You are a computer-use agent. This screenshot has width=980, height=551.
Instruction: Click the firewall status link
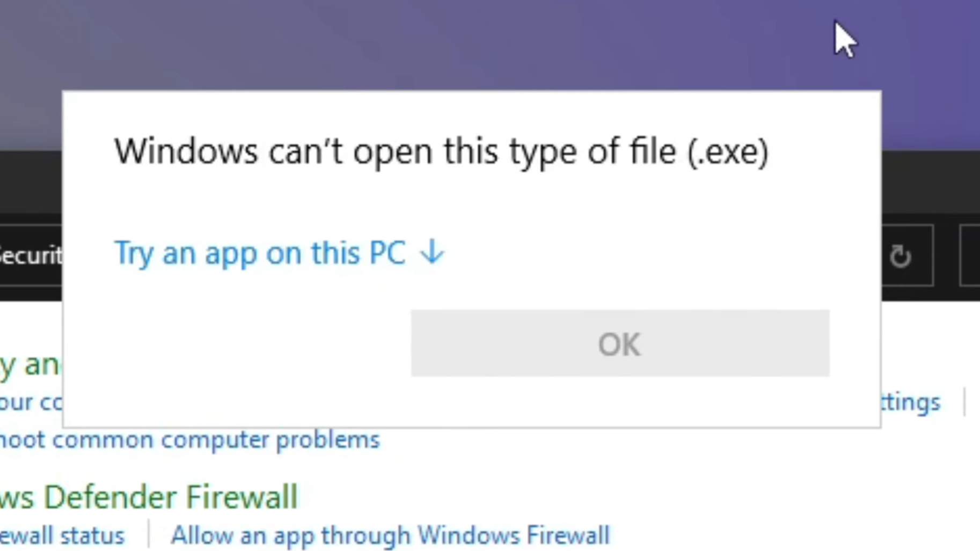pyautogui.click(x=62, y=534)
